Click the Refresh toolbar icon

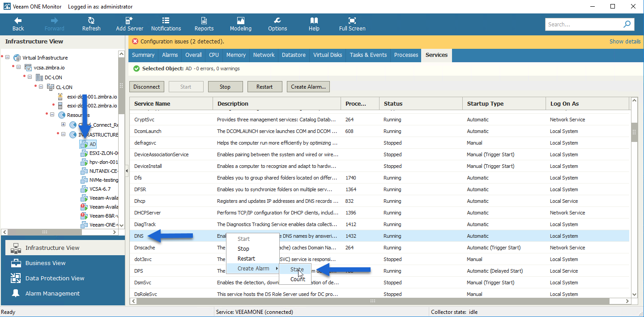pos(91,21)
